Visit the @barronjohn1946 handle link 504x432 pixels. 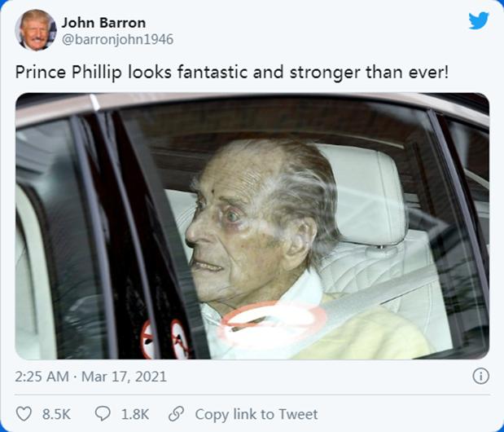pyautogui.click(x=117, y=40)
